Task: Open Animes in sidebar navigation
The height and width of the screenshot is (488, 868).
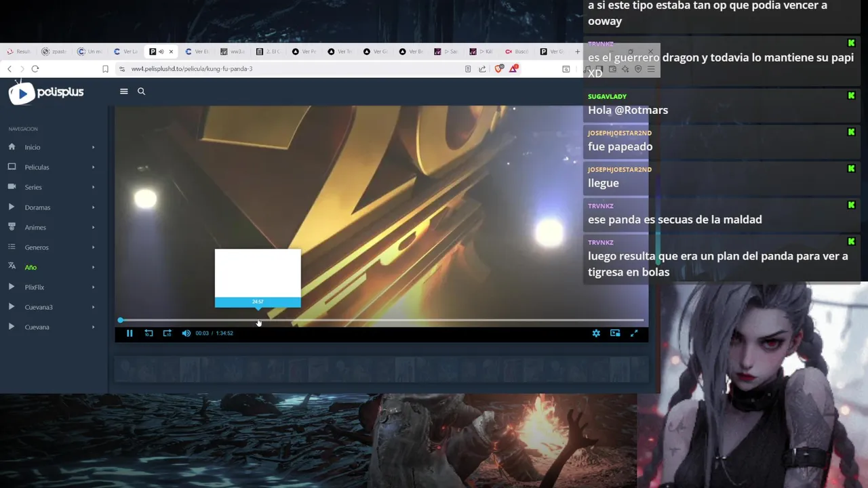Action: pos(35,228)
